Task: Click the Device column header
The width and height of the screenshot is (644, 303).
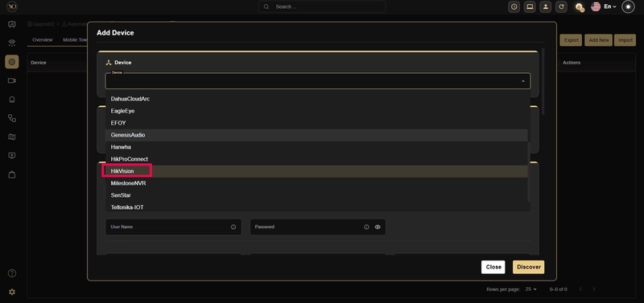Action: 39,63
